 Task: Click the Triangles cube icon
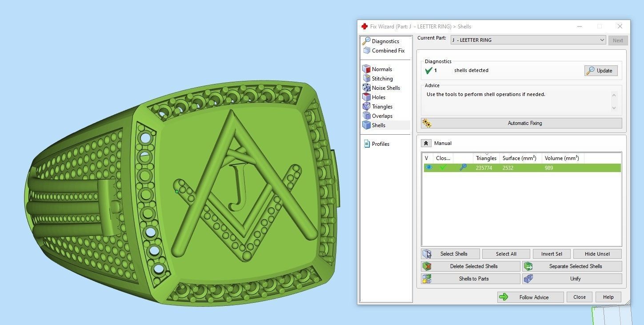pyautogui.click(x=366, y=107)
